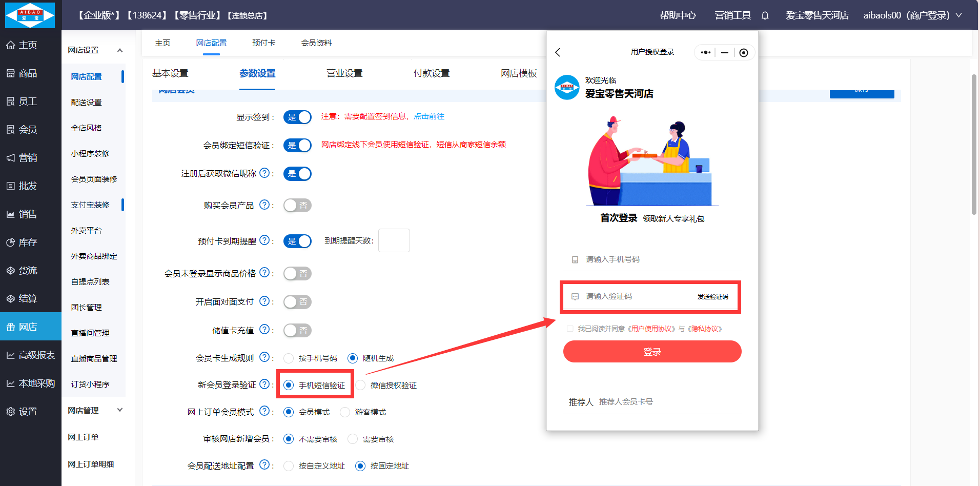Toggle the 会员绑定短信验证 switch
This screenshot has width=980, height=486.
pyautogui.click(x=297, y=146)
